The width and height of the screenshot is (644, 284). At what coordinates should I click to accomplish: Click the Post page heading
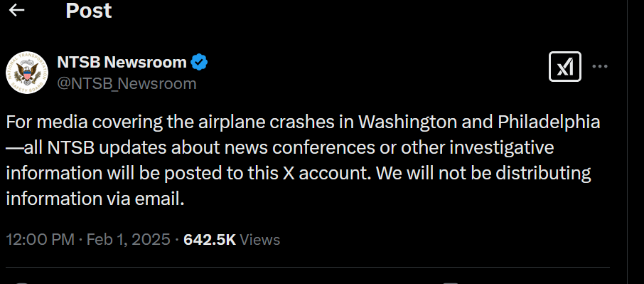(89, 10)
